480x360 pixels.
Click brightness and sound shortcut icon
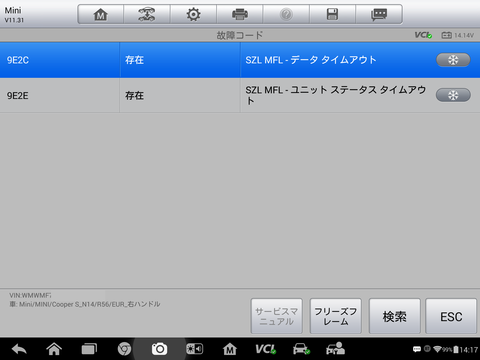click(x=194, y=349)
